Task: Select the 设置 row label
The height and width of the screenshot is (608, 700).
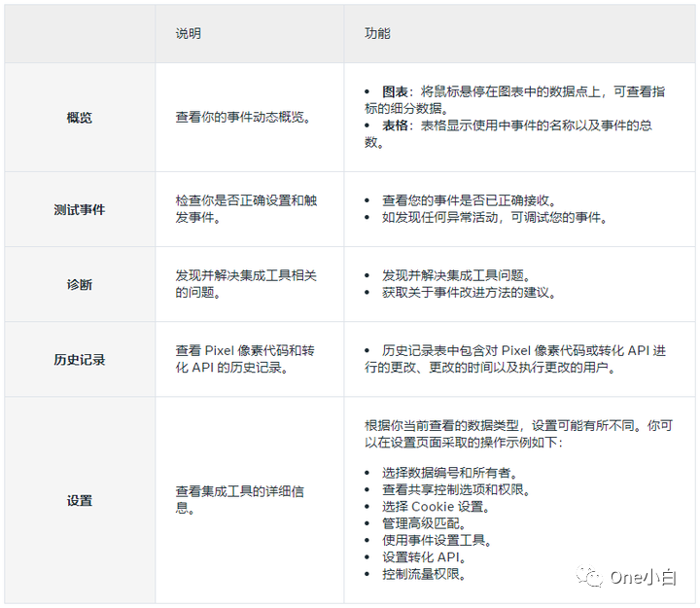Action: click(80, 500)
